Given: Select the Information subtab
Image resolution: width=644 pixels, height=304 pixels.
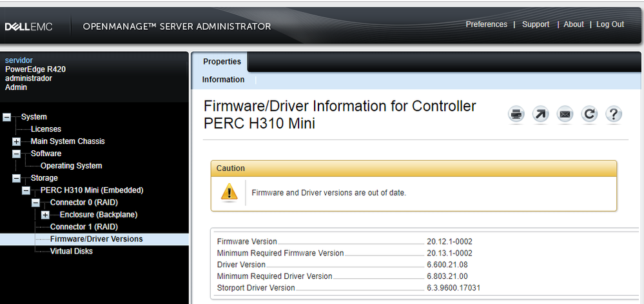Looking at the screenshot, I should click(x=224, y=79).
